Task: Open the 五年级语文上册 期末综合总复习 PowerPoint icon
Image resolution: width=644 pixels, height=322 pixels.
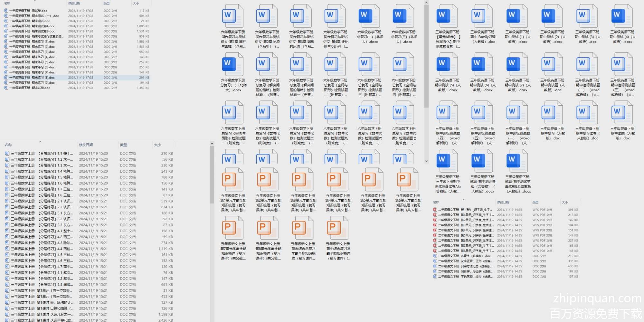Action: pyautogui.click(x=302, y=228)
